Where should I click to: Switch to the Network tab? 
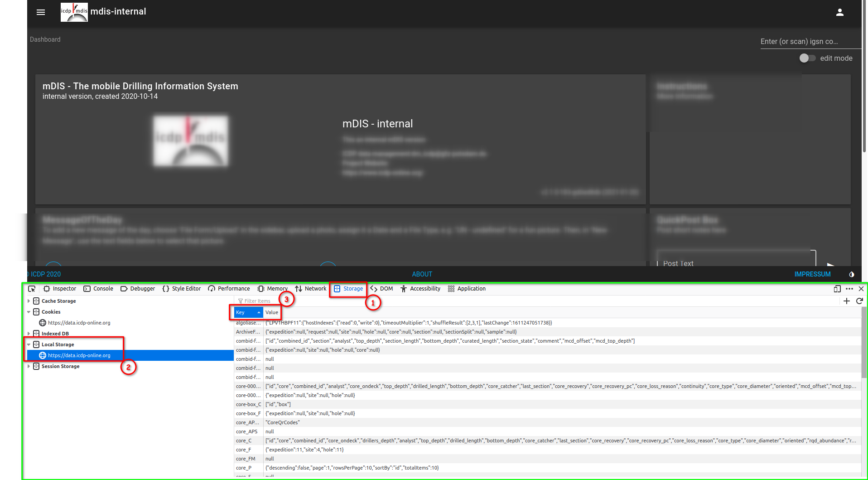click(315, 289)
